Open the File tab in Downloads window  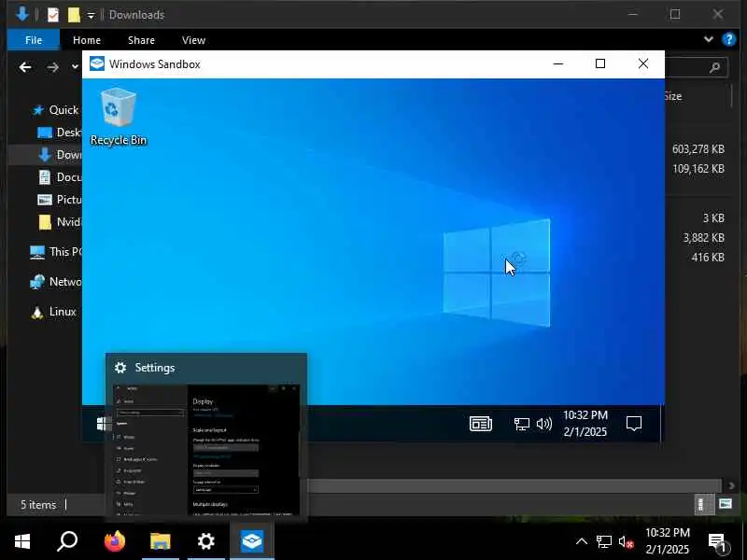point(34,40)
